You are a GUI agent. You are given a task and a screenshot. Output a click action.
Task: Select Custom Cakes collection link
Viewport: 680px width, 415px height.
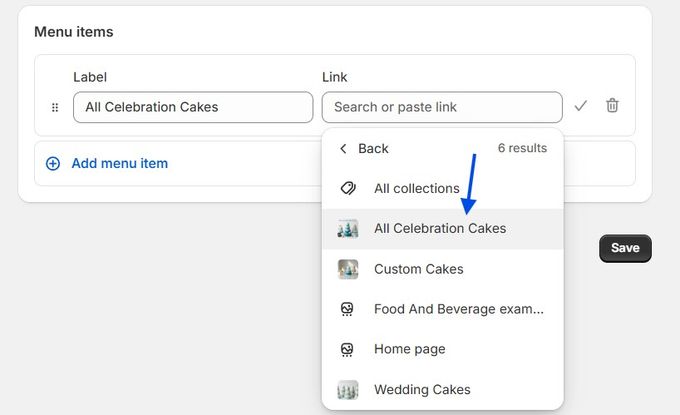443,269
